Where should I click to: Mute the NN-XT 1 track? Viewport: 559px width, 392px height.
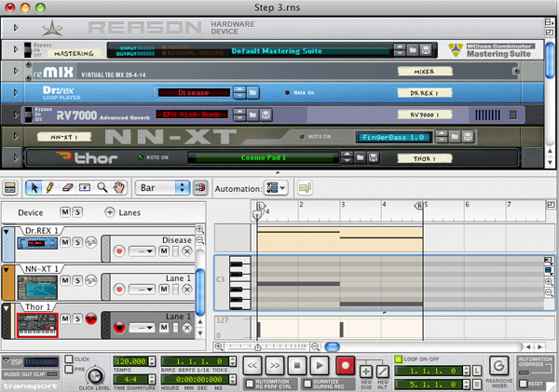pos(65,280)
